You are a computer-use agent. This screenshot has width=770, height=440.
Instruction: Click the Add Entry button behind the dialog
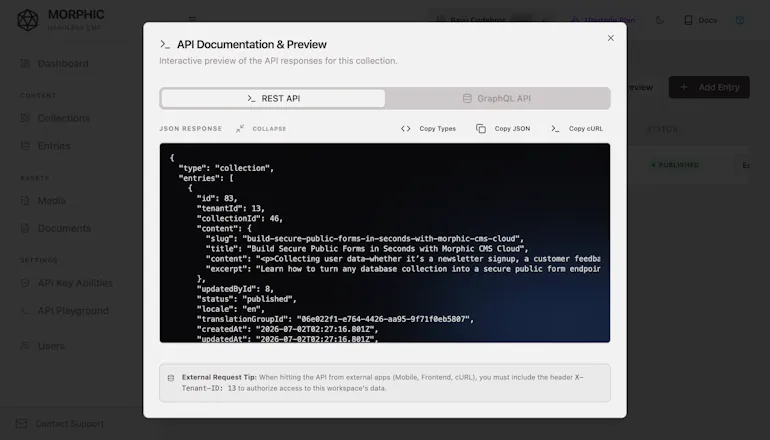[x=709, y=87]
